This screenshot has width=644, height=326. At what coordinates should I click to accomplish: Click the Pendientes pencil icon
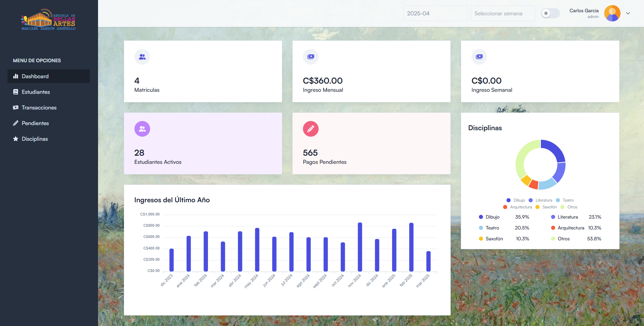pos(16,123)
